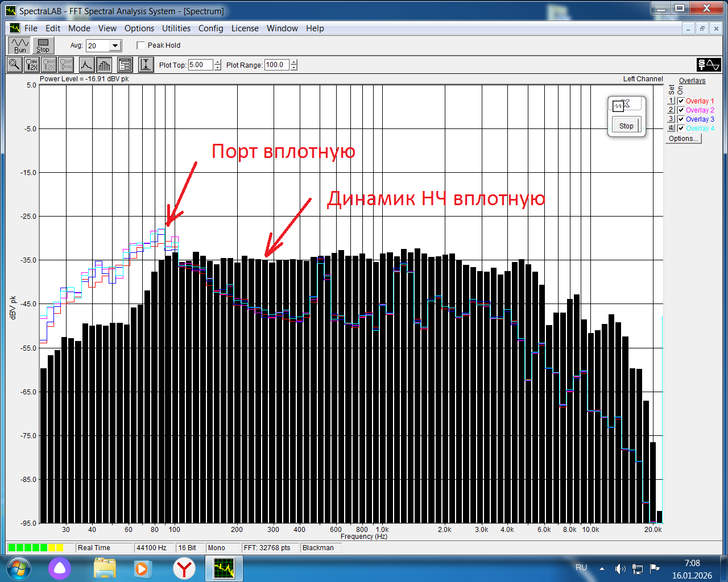728x582 pixels.
Task: Click the network tray icon
Action: click(638, 568)
